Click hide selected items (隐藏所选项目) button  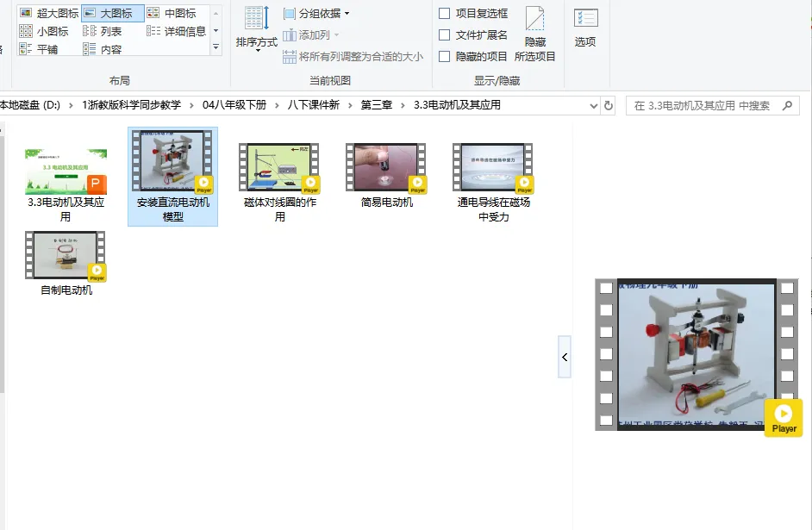click(535, 34)
